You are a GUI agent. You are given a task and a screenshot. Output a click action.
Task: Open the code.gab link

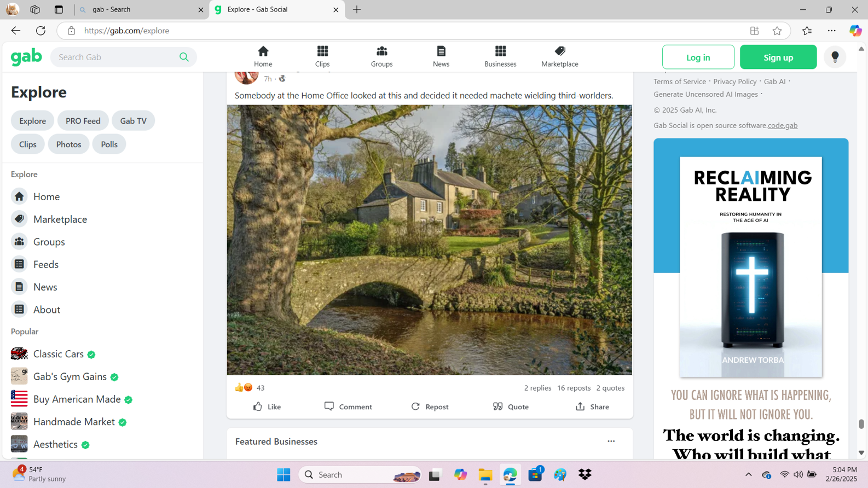click(x=783, y=125)
